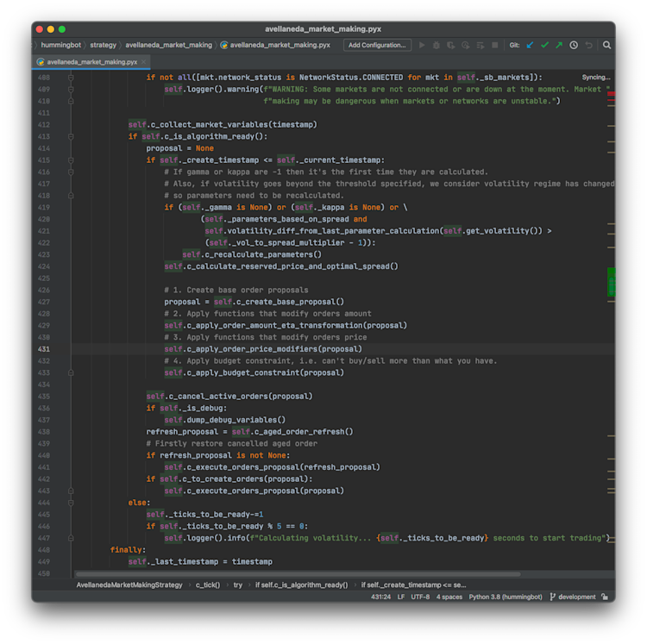Click the red error marker in the stripe
The height and width of the screenshot is (644, 647).
point(611,94)
